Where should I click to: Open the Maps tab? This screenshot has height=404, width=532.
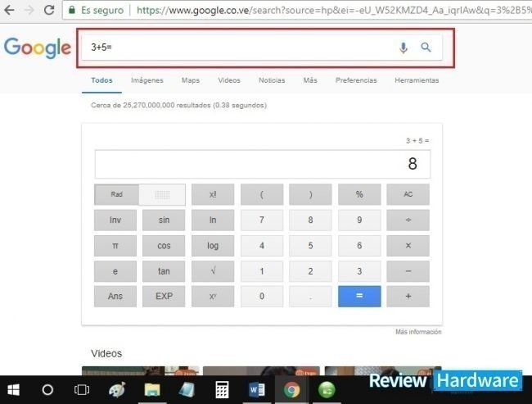(191, 80)
